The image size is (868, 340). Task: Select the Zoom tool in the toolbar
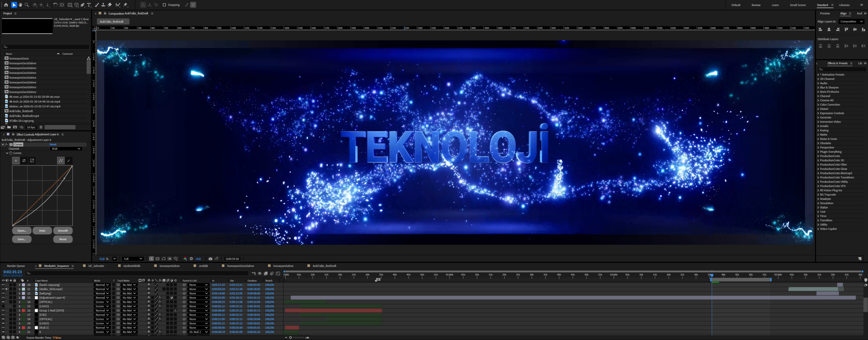(27, 5)
